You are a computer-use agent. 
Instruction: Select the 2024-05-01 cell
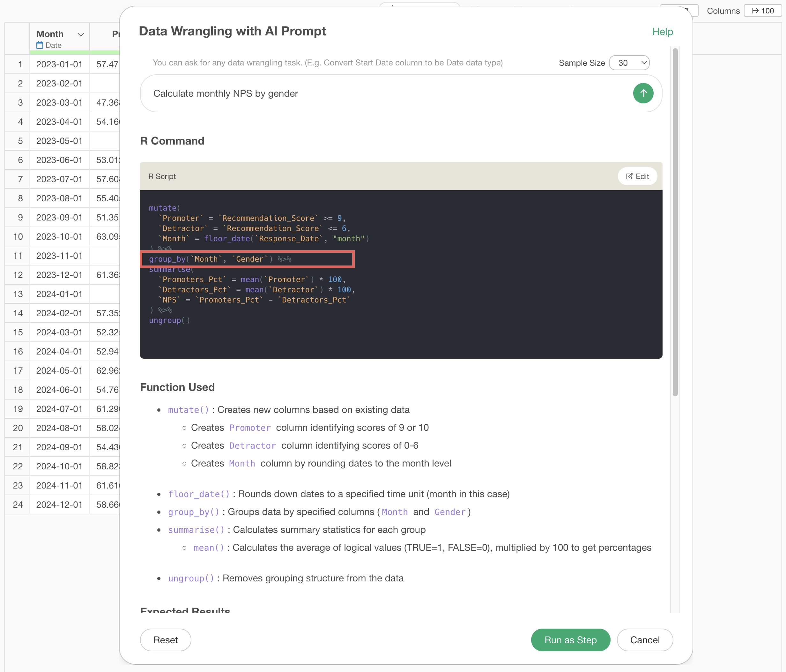coord(60,371)
